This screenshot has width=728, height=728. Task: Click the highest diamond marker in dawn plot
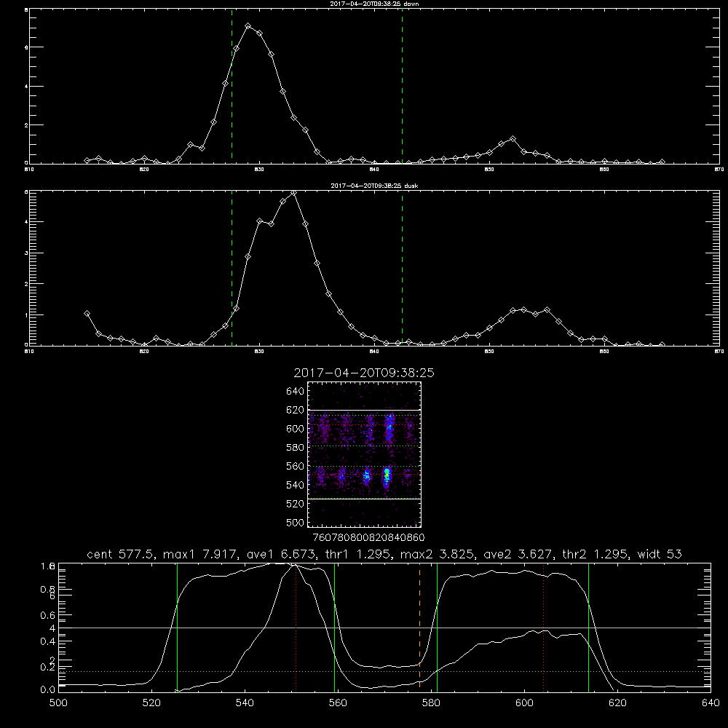[248, 26]
